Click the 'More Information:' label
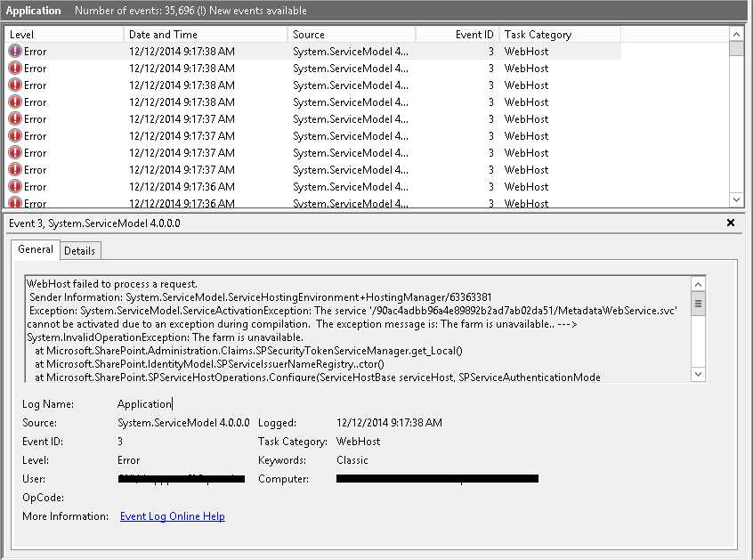The height and width of the screenshot is (560, 753). [65, 516]
